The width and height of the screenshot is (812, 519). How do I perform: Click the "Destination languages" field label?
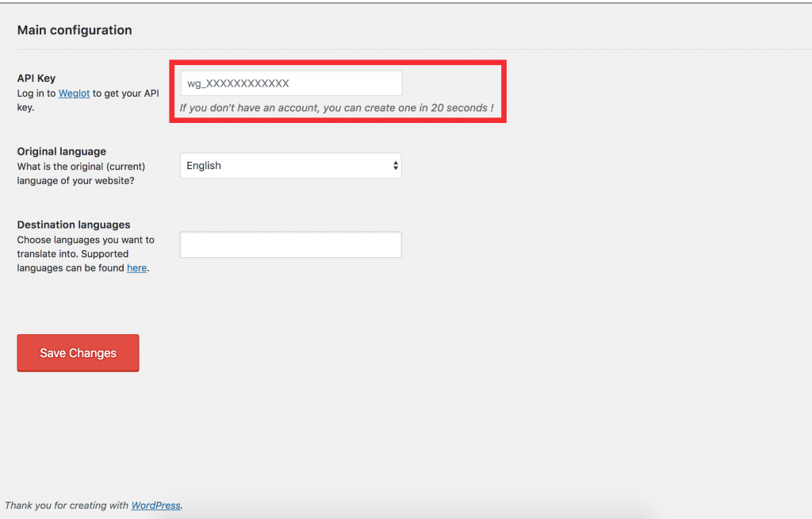click(74, 225)
